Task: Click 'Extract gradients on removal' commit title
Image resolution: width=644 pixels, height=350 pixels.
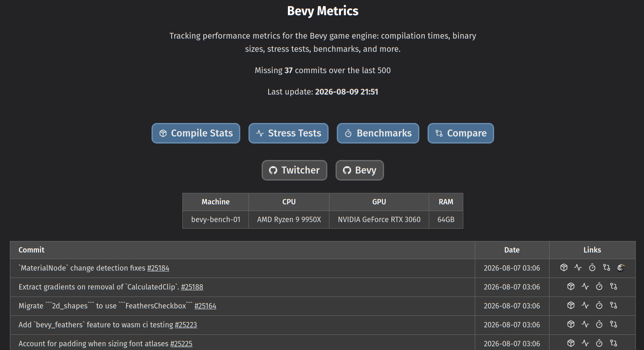Action: click(99, 287)
